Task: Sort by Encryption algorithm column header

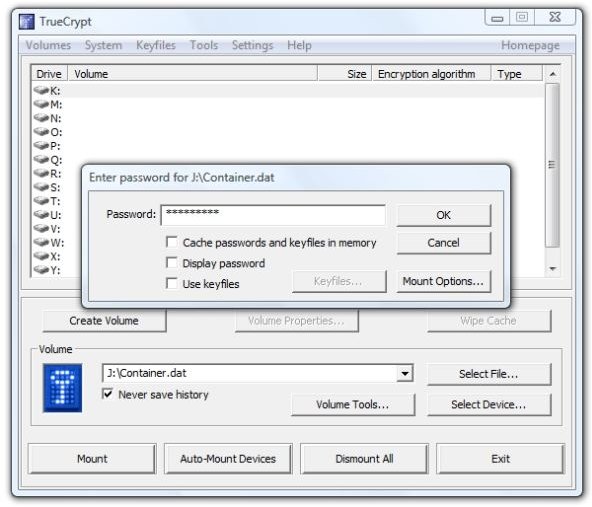Action: (432, 74)
